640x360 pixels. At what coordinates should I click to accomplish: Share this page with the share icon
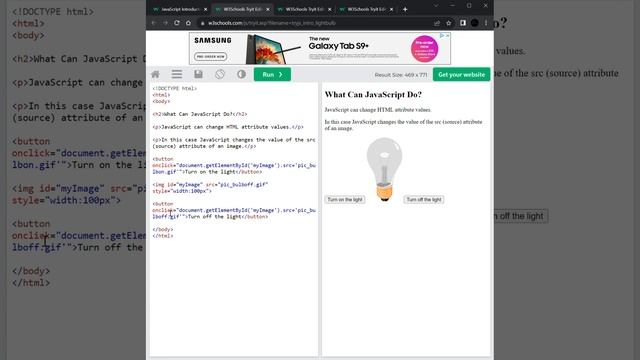(437, 23)
